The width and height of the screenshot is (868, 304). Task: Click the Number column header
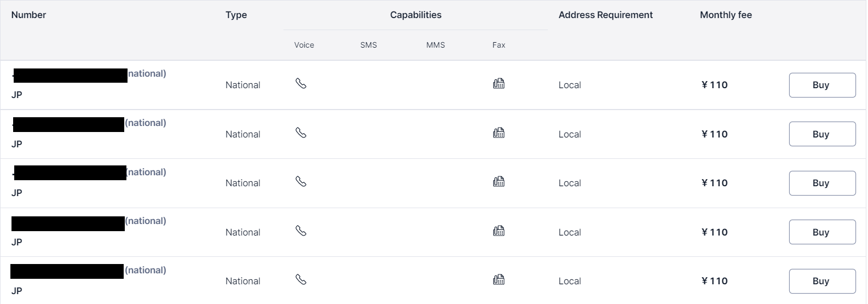(28, 15)
